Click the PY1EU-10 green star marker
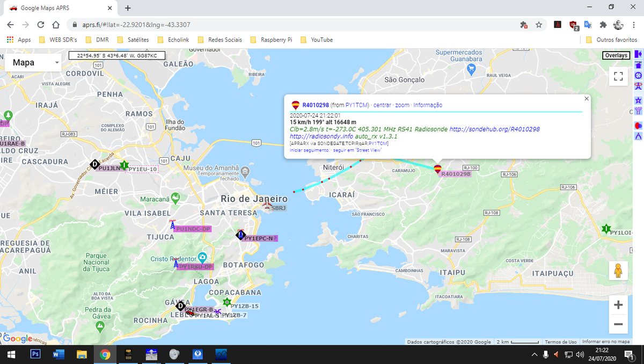Viewport: 644px width, 364px height. [124, 165]
